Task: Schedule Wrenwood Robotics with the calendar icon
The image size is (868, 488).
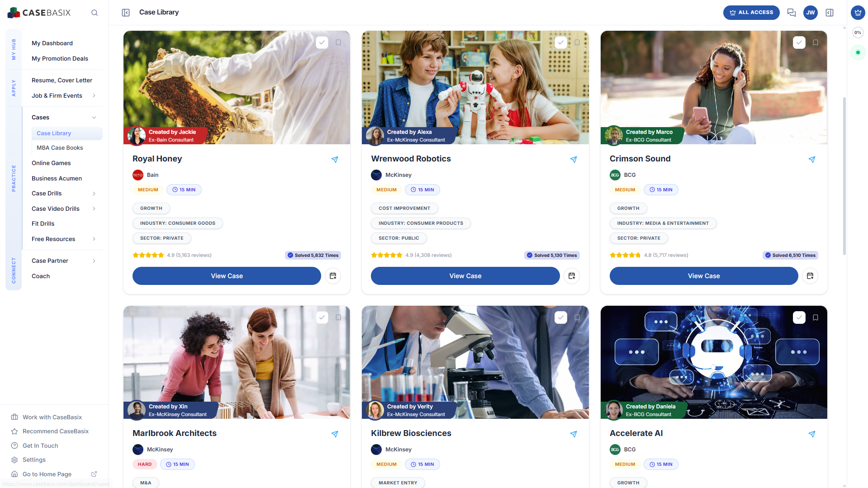Action: [x=572, y=276]
